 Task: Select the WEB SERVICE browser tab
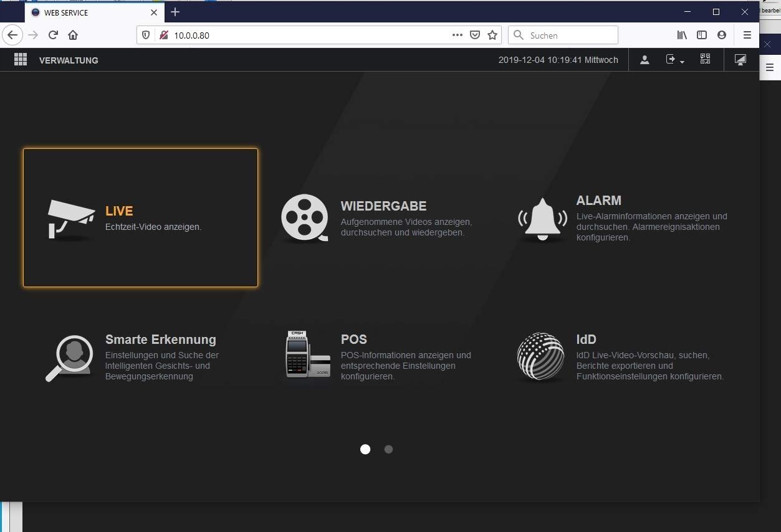point(87,12)
